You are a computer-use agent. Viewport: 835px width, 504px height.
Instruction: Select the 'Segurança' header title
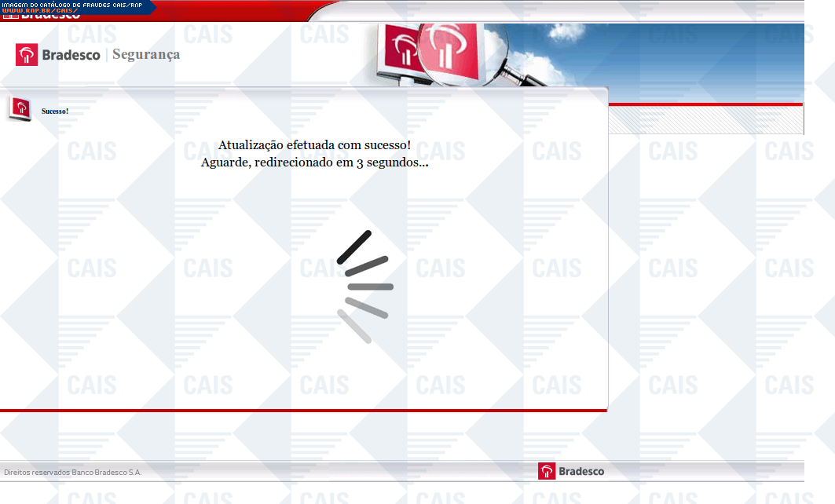(146, 54)
